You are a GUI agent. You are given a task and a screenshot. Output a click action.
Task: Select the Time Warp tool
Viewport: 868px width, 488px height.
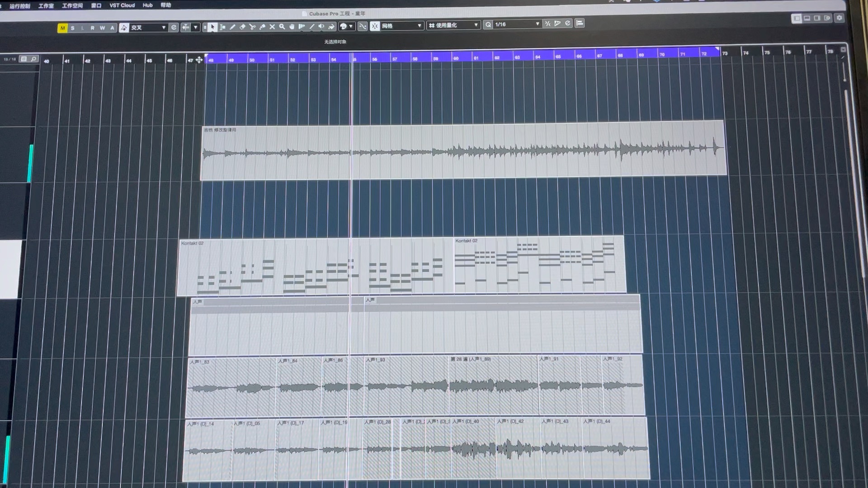pos(302,27)
